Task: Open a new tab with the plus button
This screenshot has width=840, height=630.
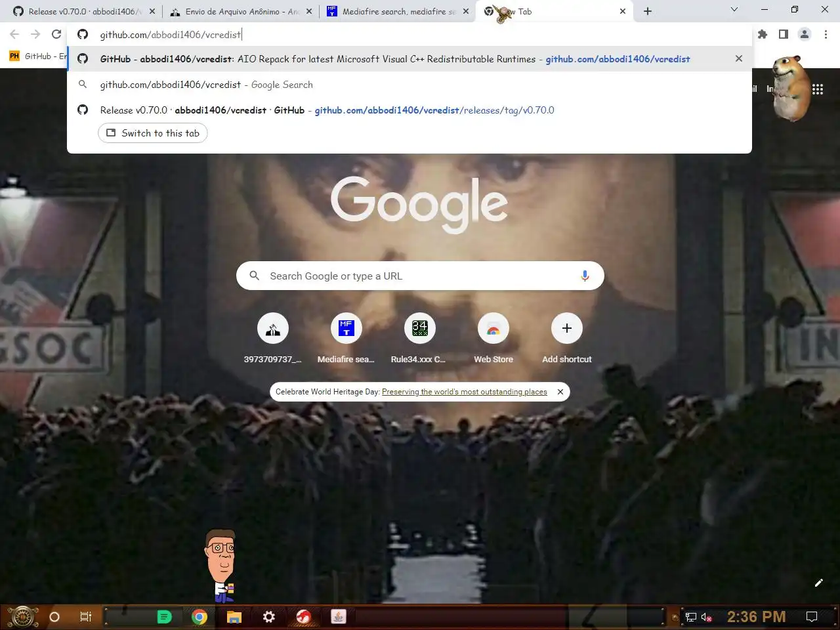Action: click(648, 11)
